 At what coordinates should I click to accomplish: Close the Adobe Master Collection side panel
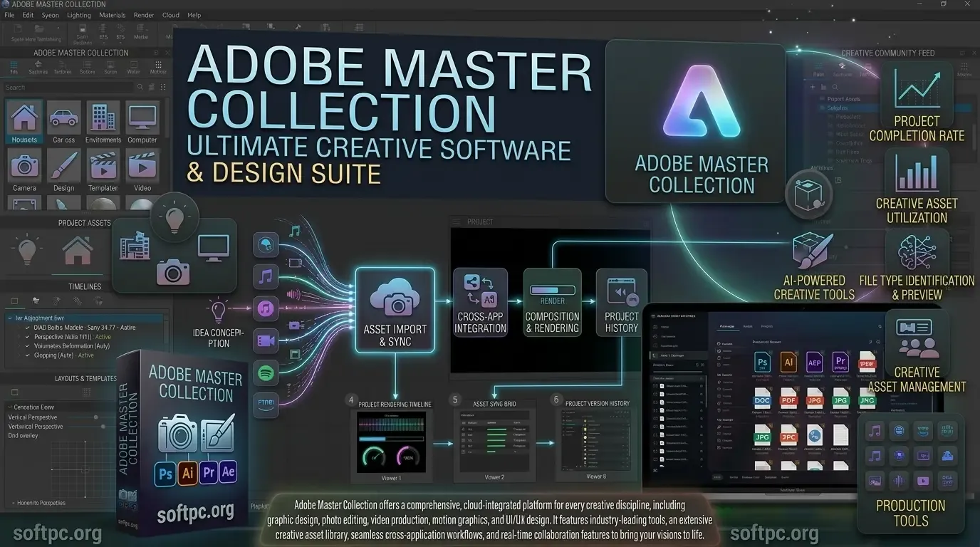167,53
